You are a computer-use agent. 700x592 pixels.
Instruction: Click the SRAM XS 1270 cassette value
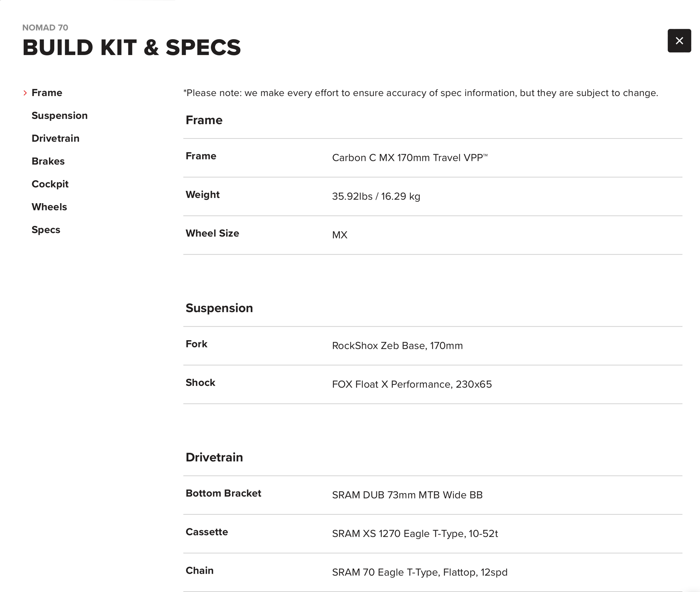pos(415,534)
